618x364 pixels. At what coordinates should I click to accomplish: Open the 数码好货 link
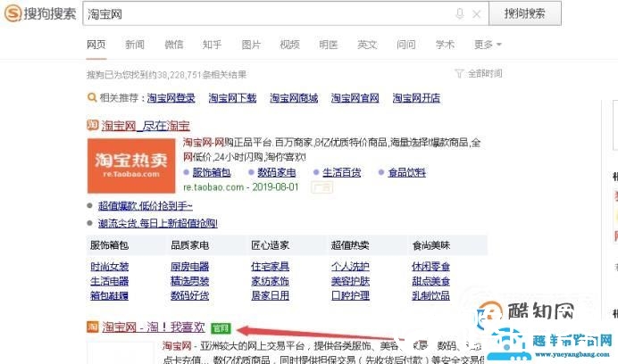(189, 295)
